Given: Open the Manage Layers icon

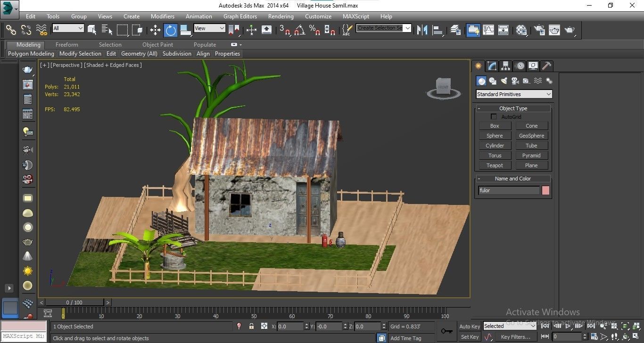Looking at the screenshot, I should [455, 30].
